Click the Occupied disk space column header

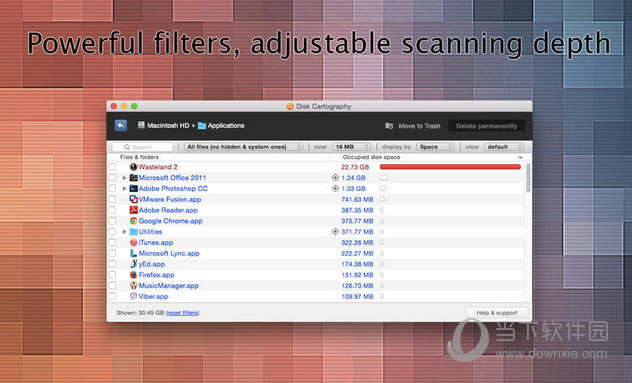[x=371, y=157]
